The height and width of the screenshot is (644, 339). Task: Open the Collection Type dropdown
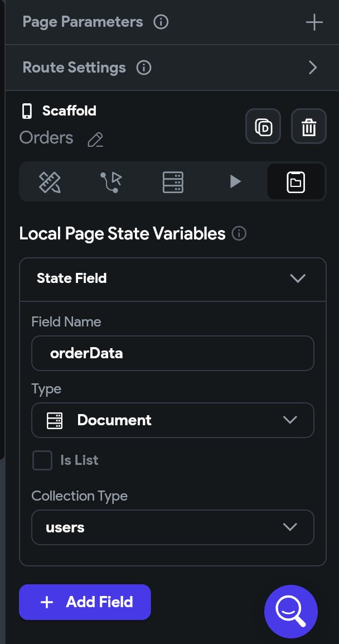(172, 527)
